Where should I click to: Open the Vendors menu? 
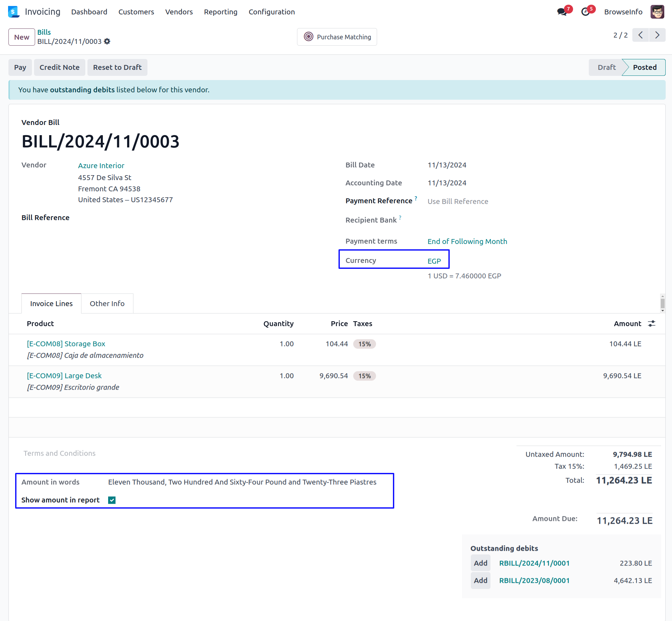(179, 12)
